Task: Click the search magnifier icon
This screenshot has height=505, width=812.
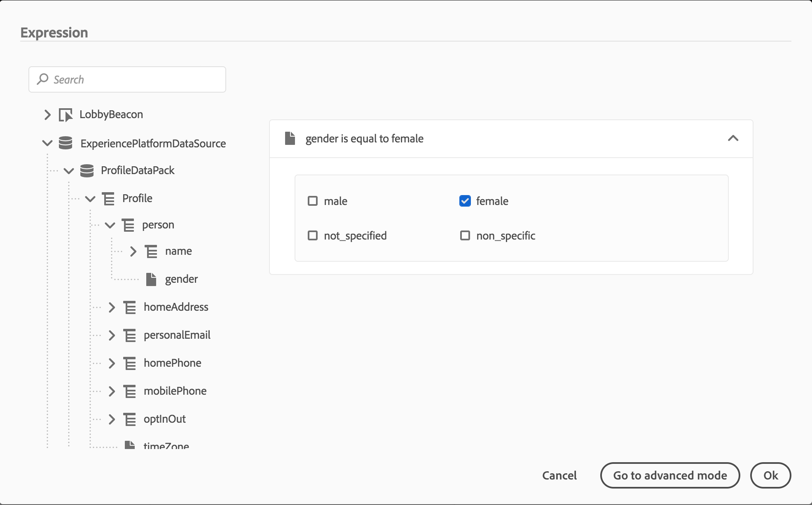Action: pyautogui.click(x=42, y=79)
